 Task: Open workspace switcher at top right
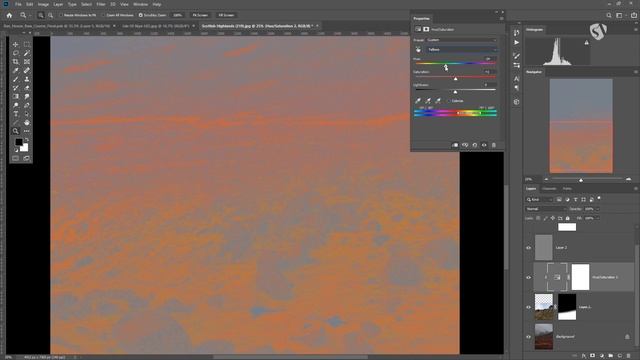[x=620, y=15]
